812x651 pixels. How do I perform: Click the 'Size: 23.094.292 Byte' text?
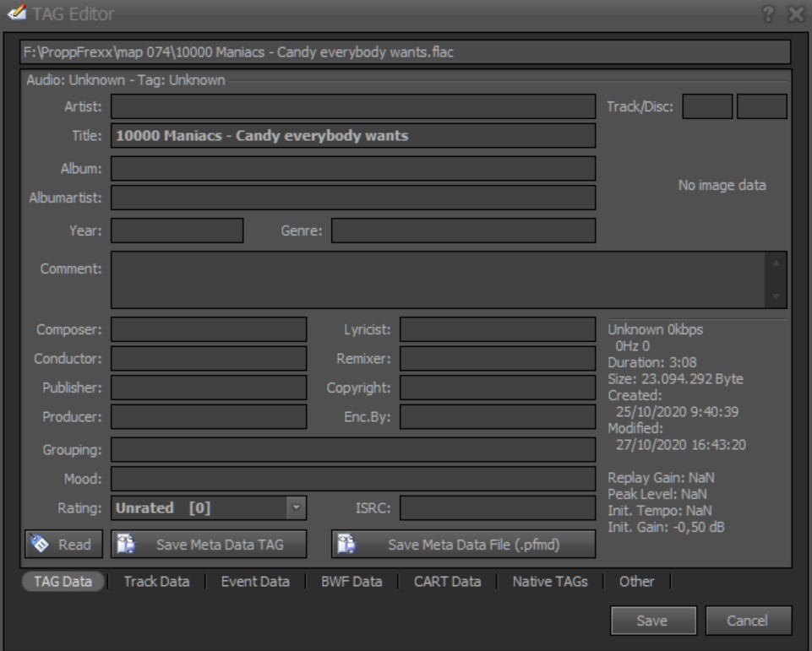(x=675, y=379)
